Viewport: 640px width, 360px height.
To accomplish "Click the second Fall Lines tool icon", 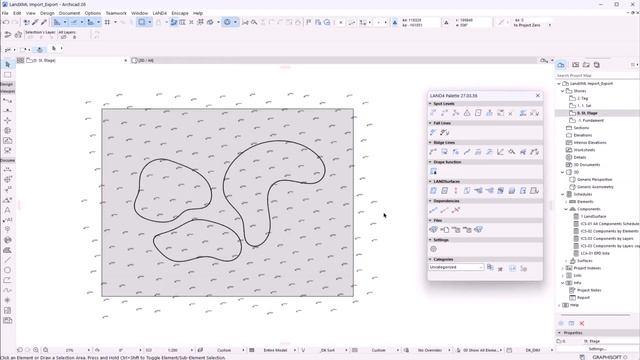I will [x=445, y=132].
